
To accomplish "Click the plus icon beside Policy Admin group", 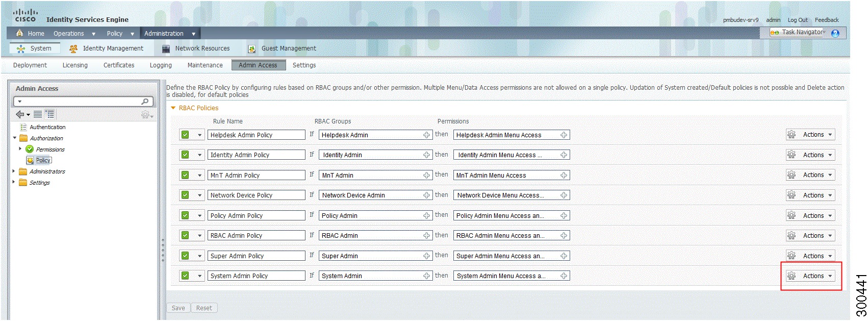I will point(427,216).
